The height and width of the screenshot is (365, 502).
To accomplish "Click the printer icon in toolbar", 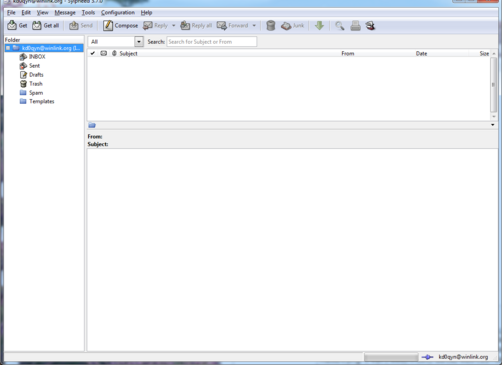I will (355, 26).
